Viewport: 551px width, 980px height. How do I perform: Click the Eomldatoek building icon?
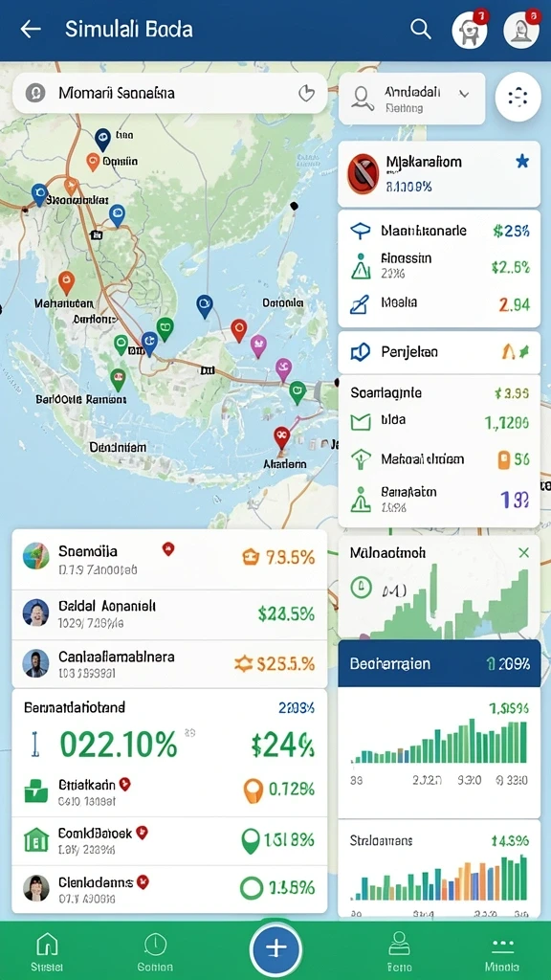pyautogui.click(x=35, y=840)
